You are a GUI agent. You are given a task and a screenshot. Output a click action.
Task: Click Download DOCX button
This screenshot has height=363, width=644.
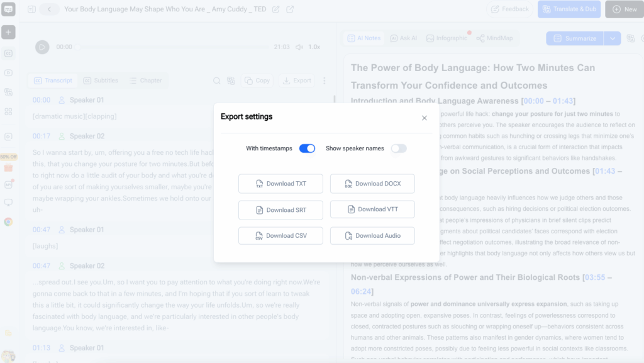click(x=372, y=184)
